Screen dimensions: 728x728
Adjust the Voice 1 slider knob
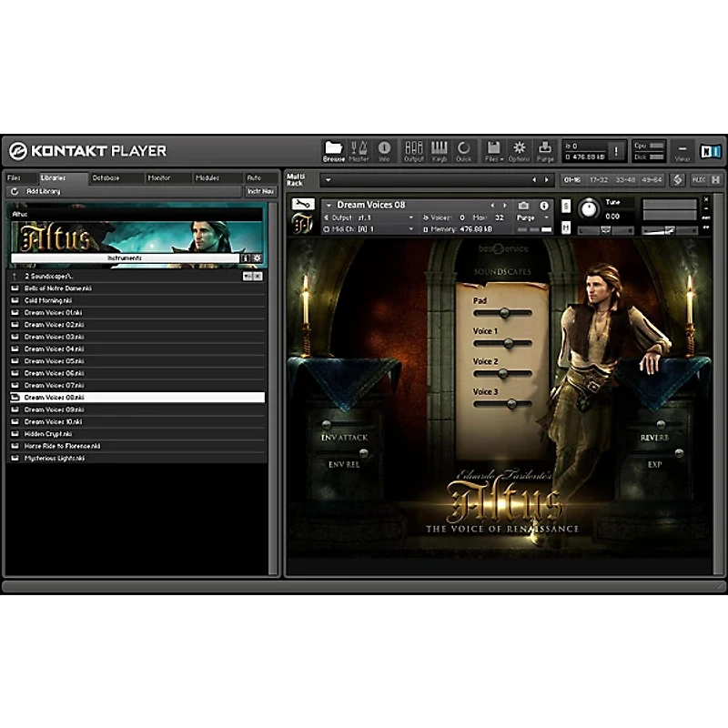click(509, 344)
